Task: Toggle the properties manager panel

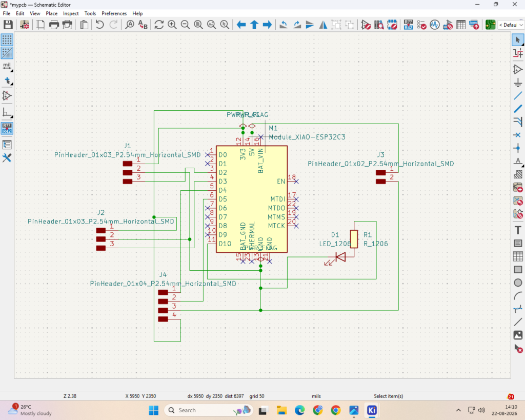Action: coord(7,158)
